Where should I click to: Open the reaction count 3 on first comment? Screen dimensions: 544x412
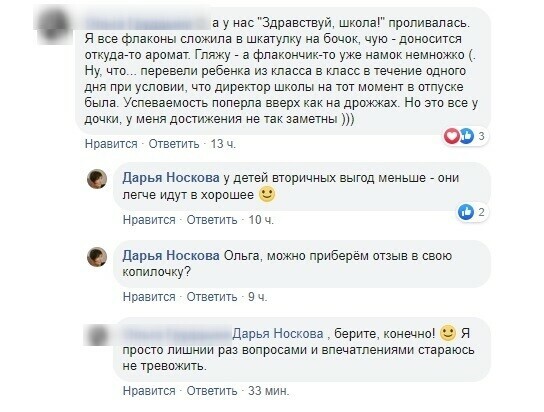coord(481,136)
